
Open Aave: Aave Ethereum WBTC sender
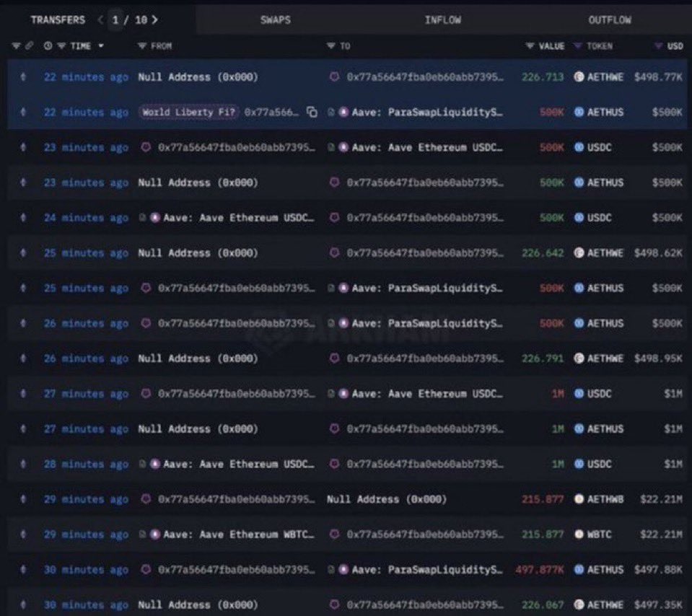(239, 534)
